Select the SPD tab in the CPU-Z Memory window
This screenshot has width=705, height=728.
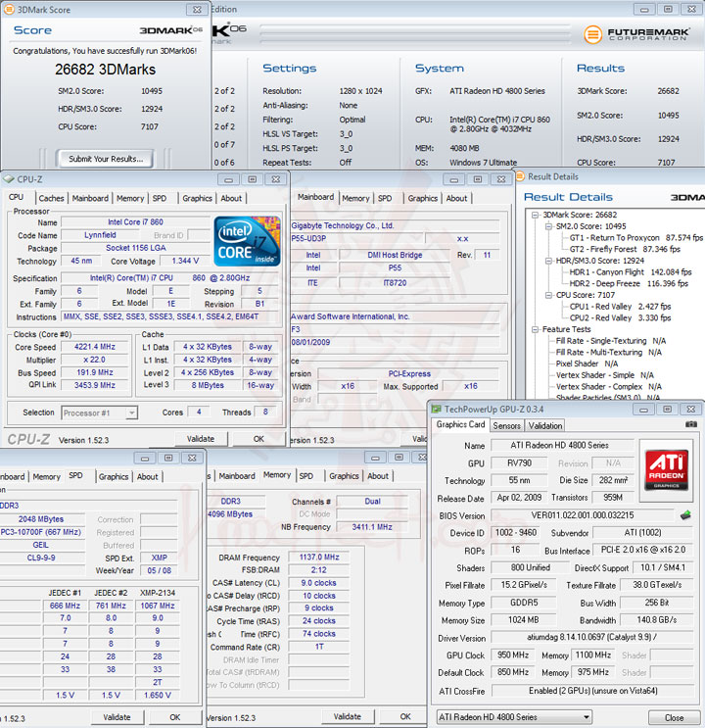pyautogui.click(x=305, y=476)
